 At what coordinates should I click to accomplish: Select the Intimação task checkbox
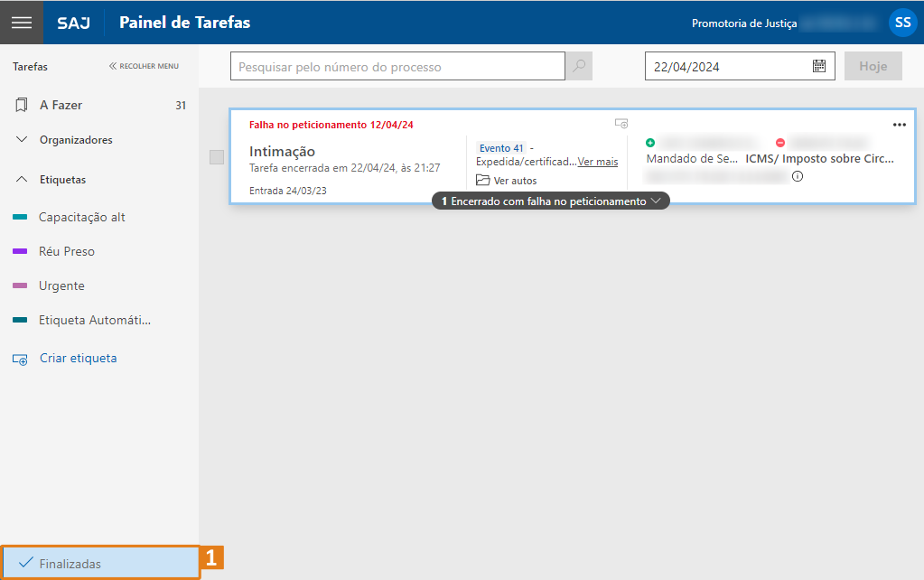click(217, 157)
